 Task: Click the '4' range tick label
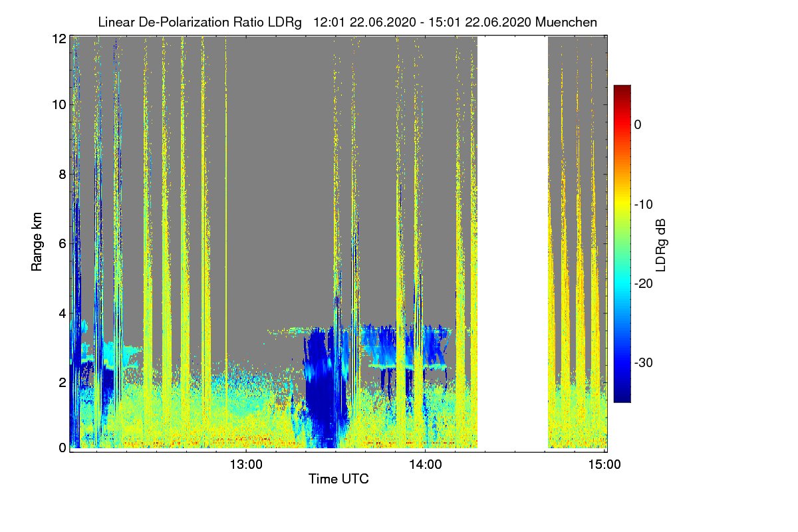click(63, 313)
